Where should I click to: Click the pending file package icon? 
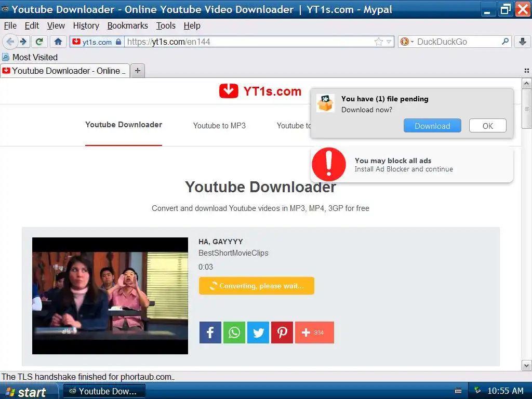pyautogui.click(x=325, y=103)
